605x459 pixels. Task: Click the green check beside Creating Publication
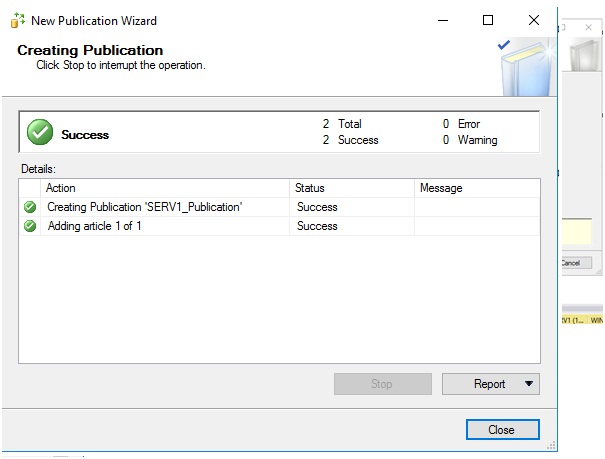tap(30, 207)
